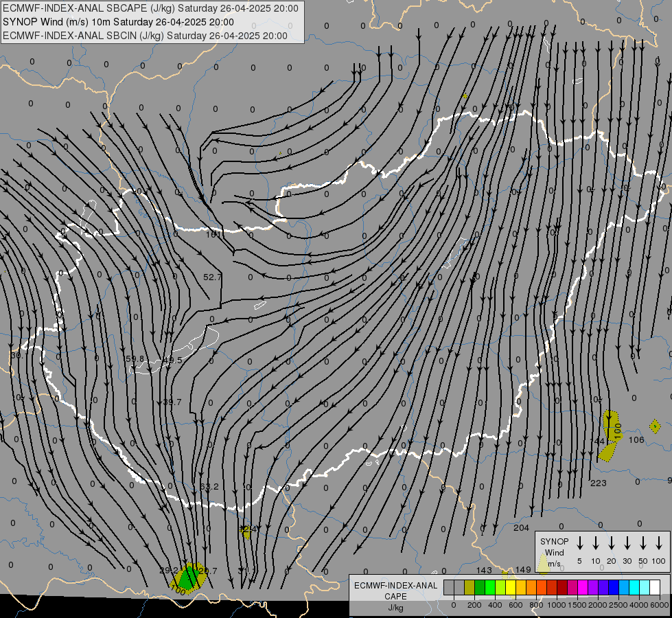The height and width of the screenshot is (618, 672).
Task: Click the 1500 tick on CAPE scale
Action: (577, 605)
